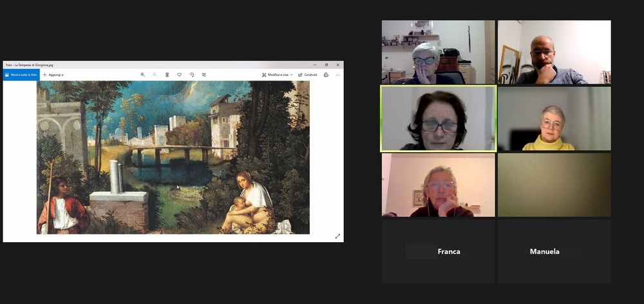Select video tile of woman in yellow sweater
Screen dimensions: 644x304
tap(554, 119)
